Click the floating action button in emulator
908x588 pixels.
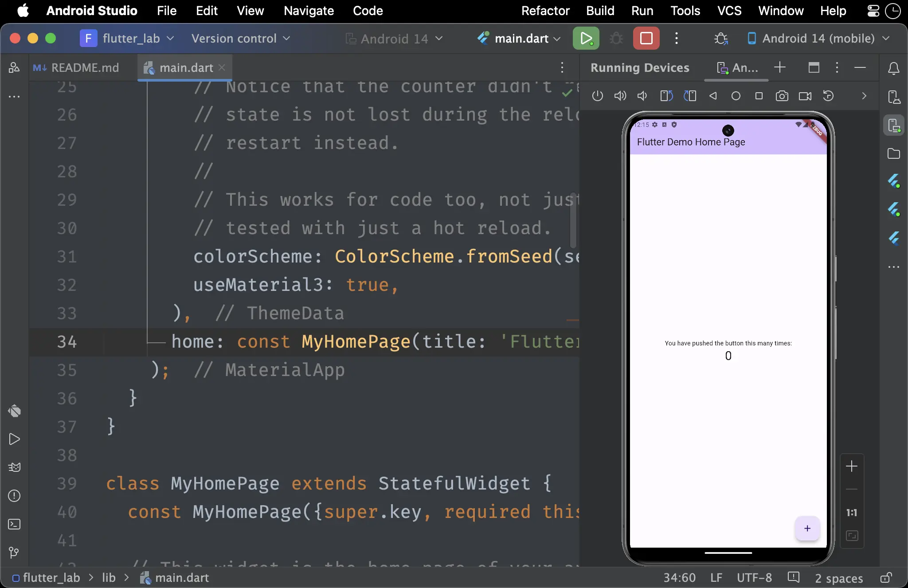pos(807,529)
